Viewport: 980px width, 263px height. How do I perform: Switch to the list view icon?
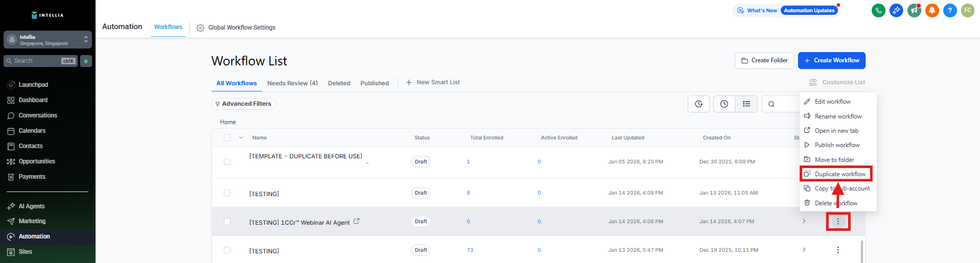point(746,104)
